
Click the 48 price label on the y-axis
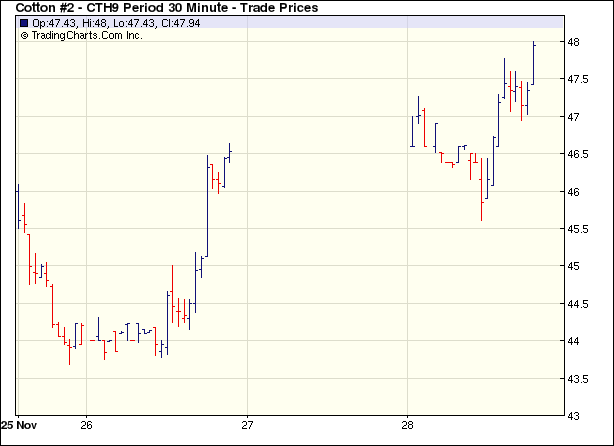point(574,42)
